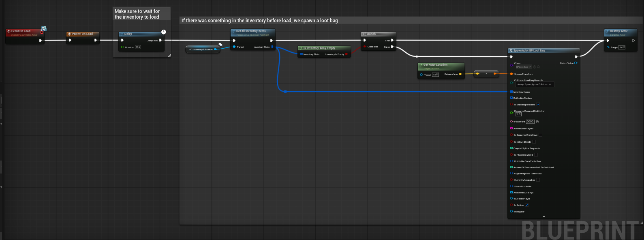The image size is (644, 240).
Task: Click the Delay Duration value field
Action: point(138,47)
